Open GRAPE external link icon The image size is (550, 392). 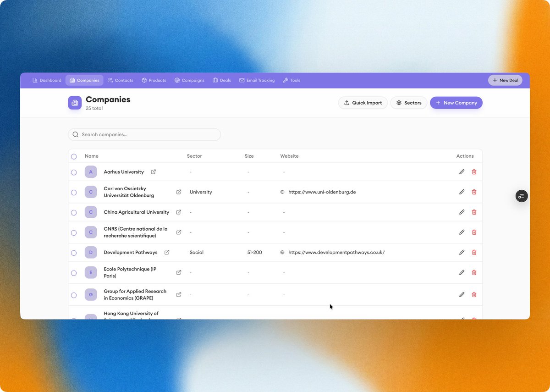pyautogui.click(x=179, y=294)
